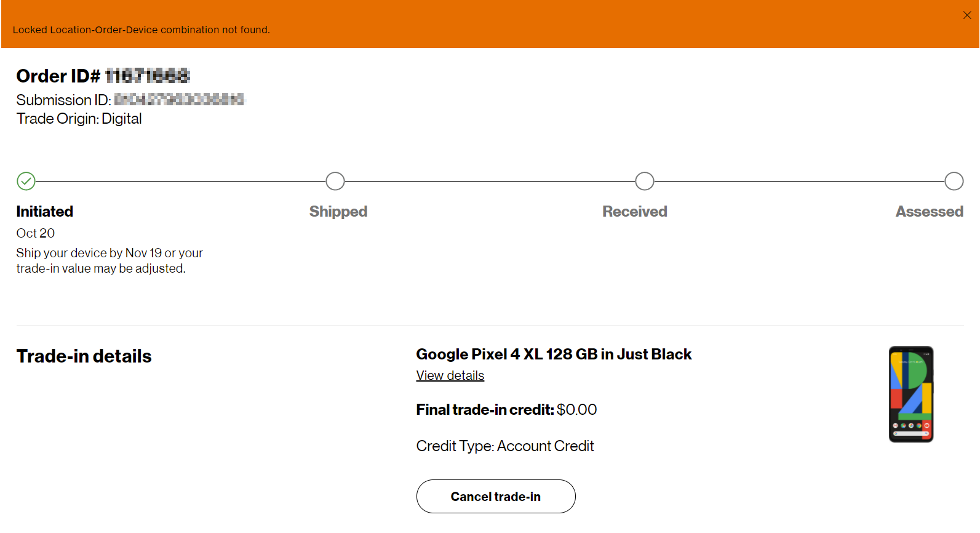Click the Cancel trade-in button

coord(496,496)
